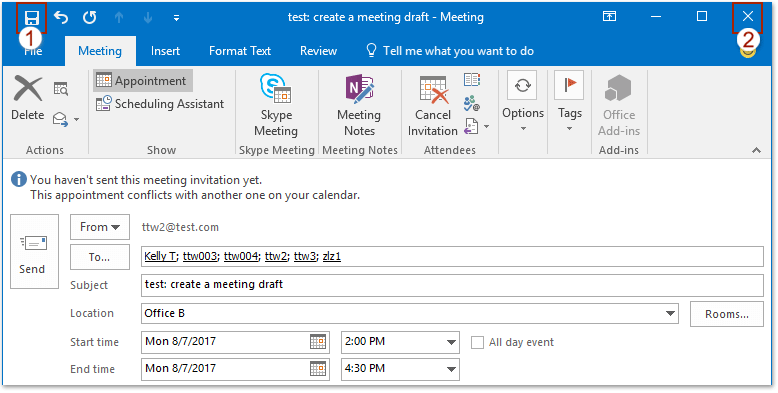The image size is (778, 393).
Task: Click the redo circular arrow icon
Action: 89,18
